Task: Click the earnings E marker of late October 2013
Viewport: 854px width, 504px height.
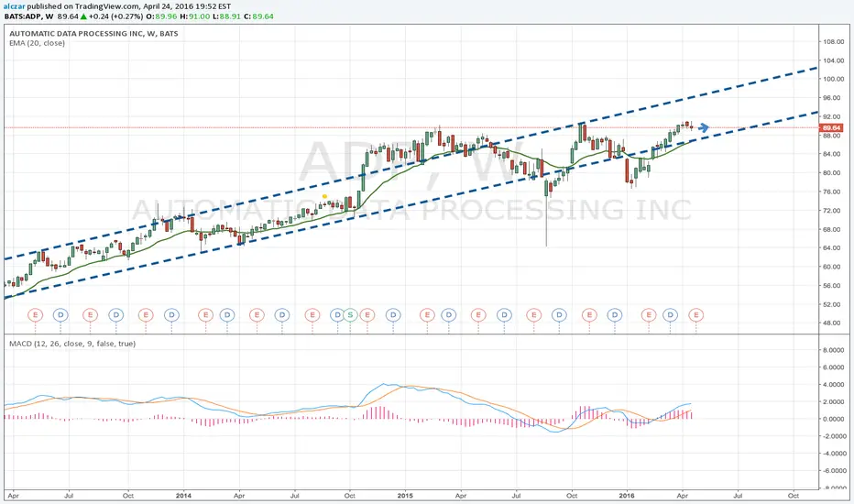Action: [x=146, y=315]
